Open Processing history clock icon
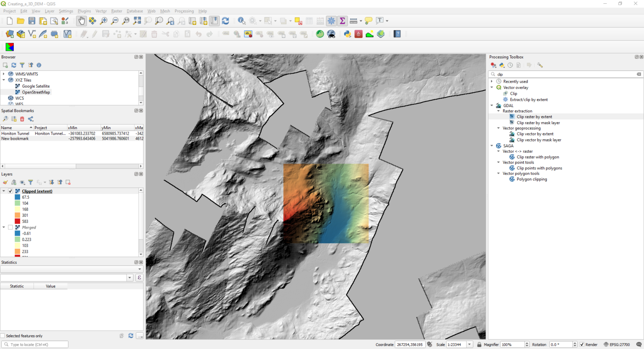Screen dimensions: 644x349 pos(510,65)
